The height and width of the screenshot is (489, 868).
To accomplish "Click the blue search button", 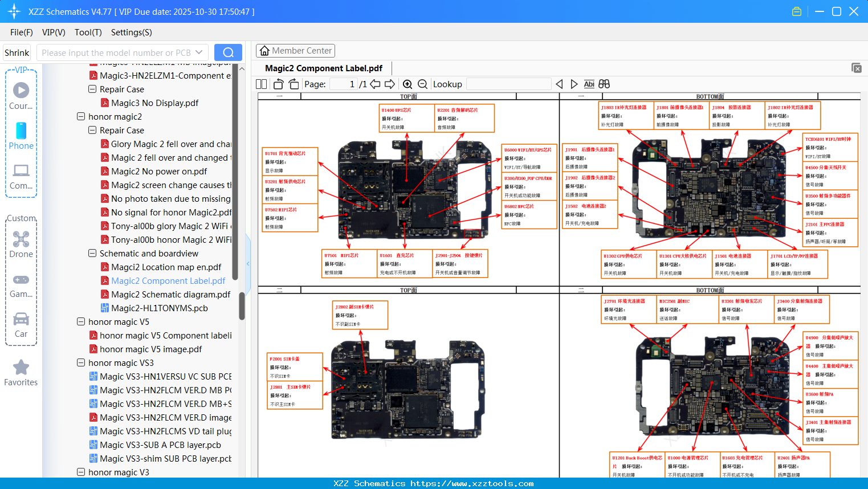I will [x=228, y=52].
